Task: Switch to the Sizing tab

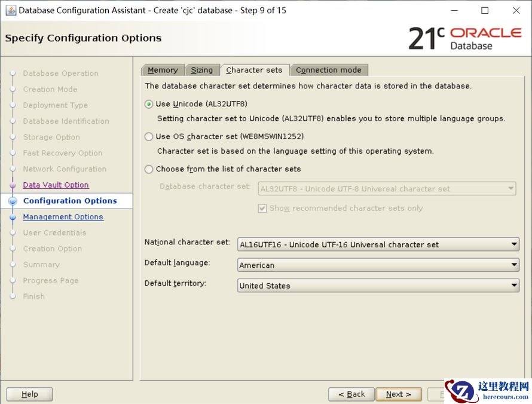Action: point(202,70)
